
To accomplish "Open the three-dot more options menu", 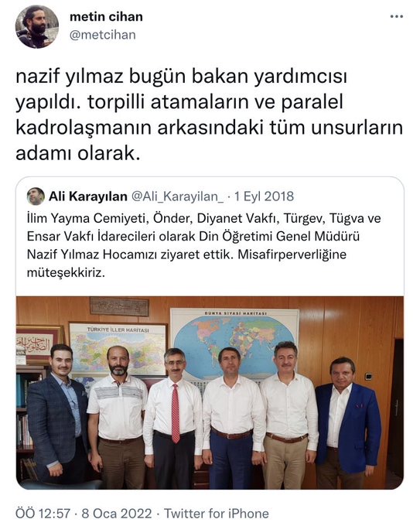I will (396, 16).
